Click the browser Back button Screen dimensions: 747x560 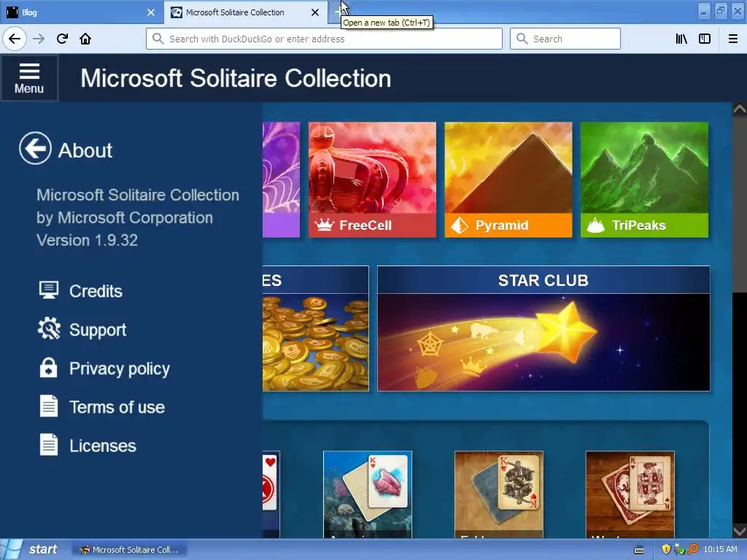tap(15, 39)
